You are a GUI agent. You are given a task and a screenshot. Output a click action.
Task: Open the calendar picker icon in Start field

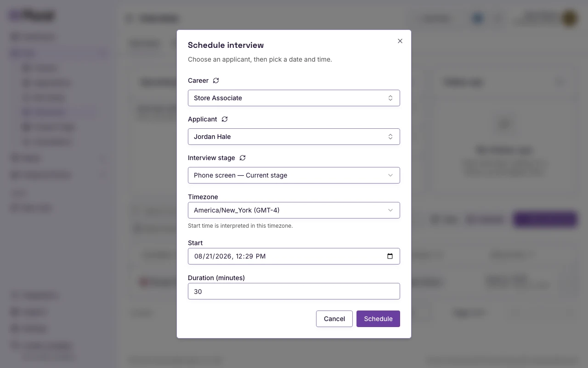(390, 256)
